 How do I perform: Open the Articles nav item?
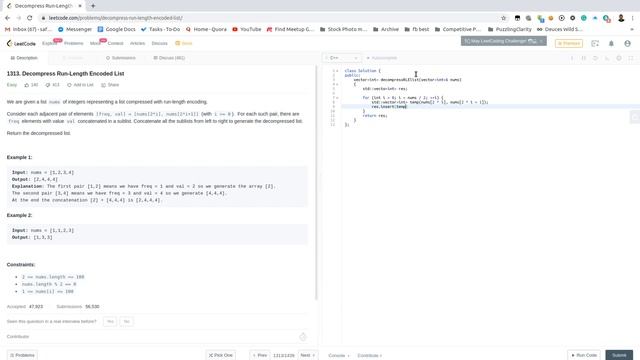tap(138, 43)
